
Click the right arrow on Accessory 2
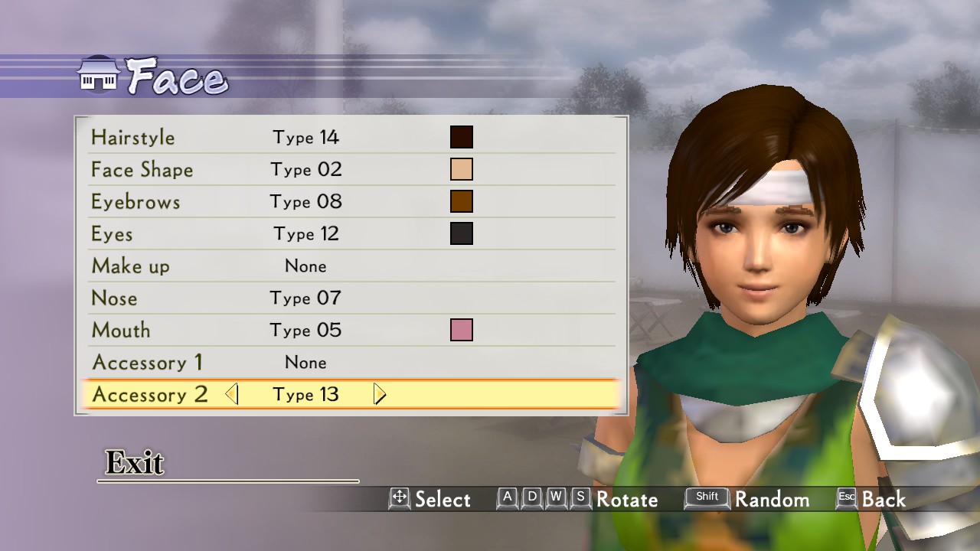point(380,394)
